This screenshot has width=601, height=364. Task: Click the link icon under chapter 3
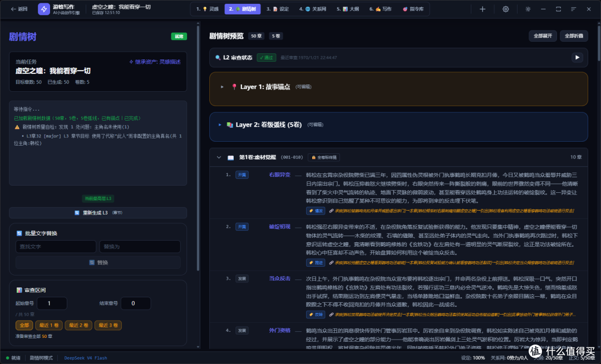pyautogui.click(x=331, y=315)
